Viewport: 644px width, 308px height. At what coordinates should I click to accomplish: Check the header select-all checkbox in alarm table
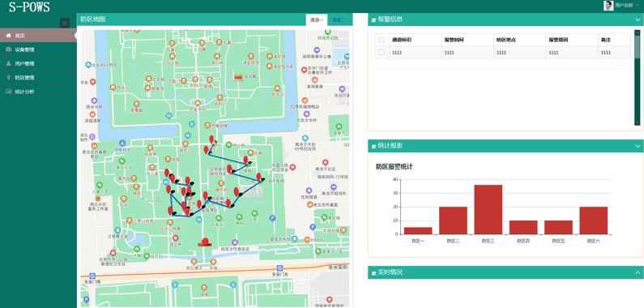click(382, 40)
